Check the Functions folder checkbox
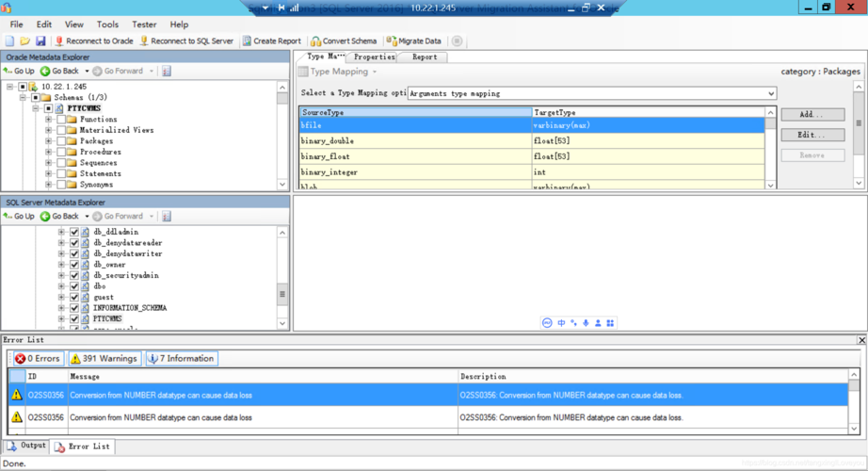The height and width of the screenshot is (471, 868). [x=61, y=120]
